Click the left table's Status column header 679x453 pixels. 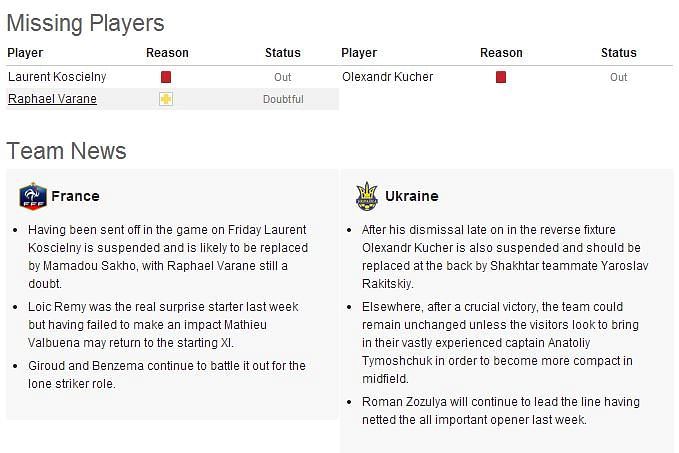pos(283,53)
